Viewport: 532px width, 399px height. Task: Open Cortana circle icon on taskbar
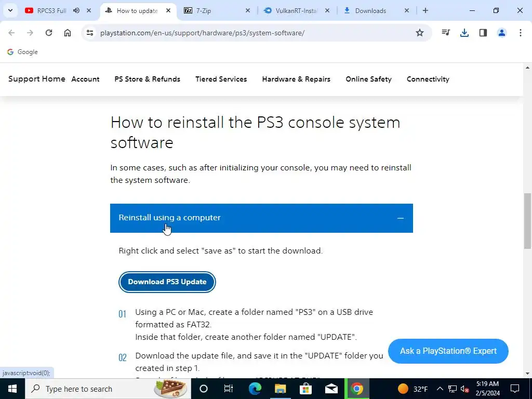pyautogui.click(x=204, y=389)
